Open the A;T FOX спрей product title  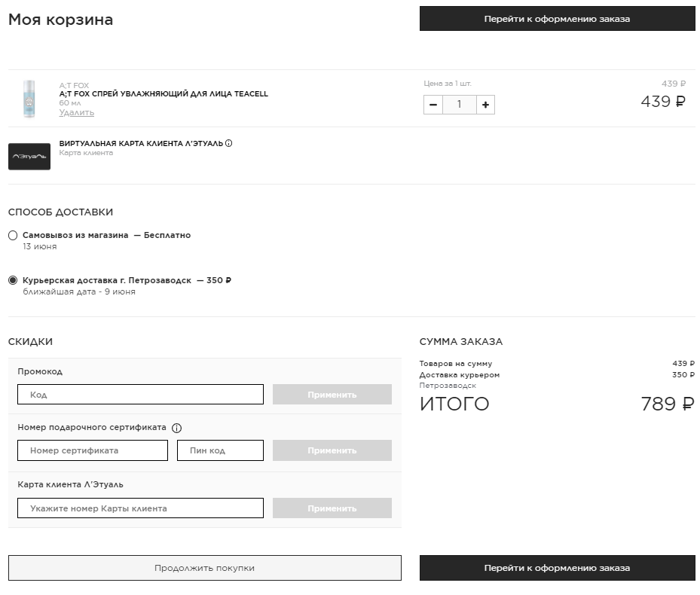click(164, 94)
